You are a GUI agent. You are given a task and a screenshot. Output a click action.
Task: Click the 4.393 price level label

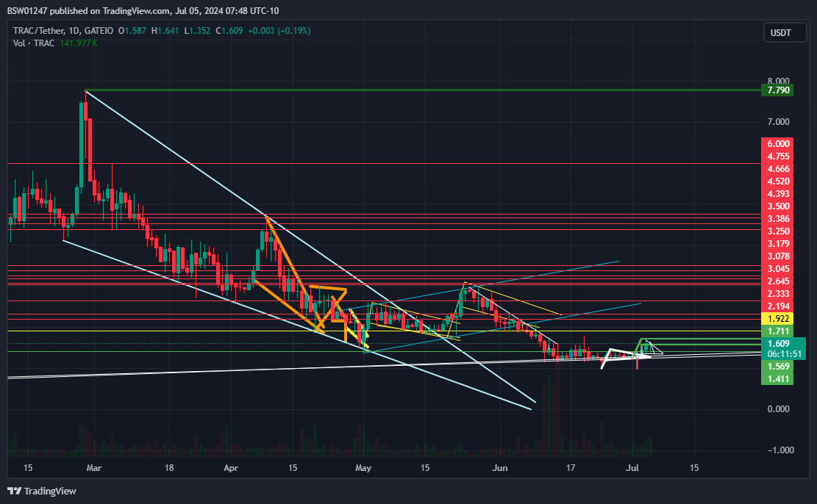(x=777, y=194)
